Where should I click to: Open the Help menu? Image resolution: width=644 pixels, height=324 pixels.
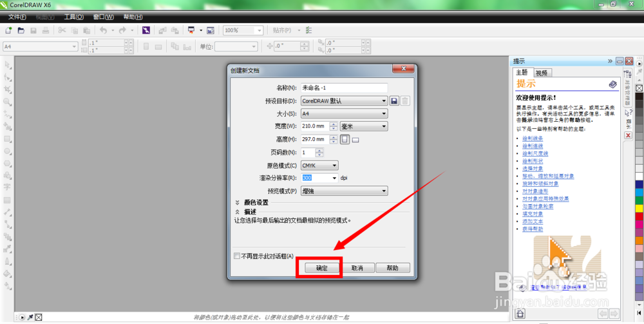(x=133, y=17)
